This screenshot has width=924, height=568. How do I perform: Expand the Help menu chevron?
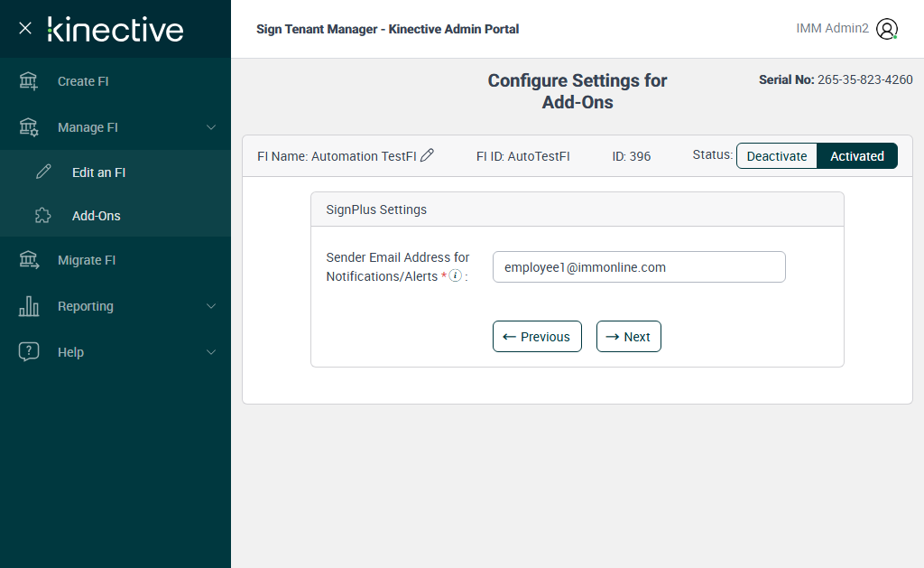211,352
